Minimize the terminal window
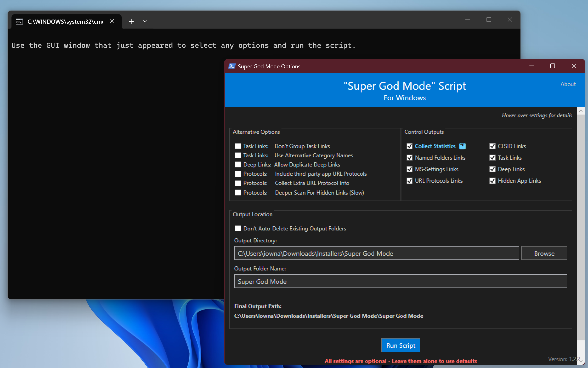 pos(467,20)
